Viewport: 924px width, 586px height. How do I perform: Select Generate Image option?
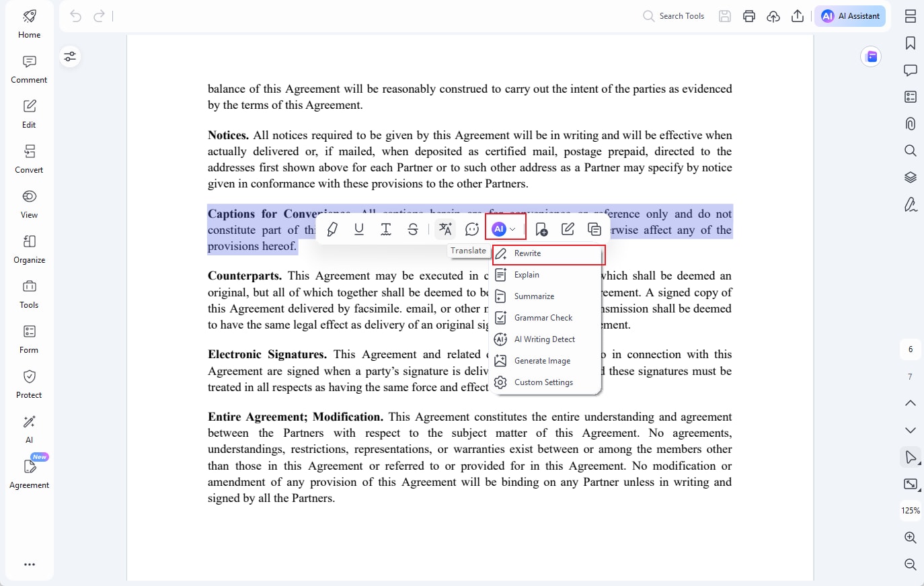coord(545,361)
